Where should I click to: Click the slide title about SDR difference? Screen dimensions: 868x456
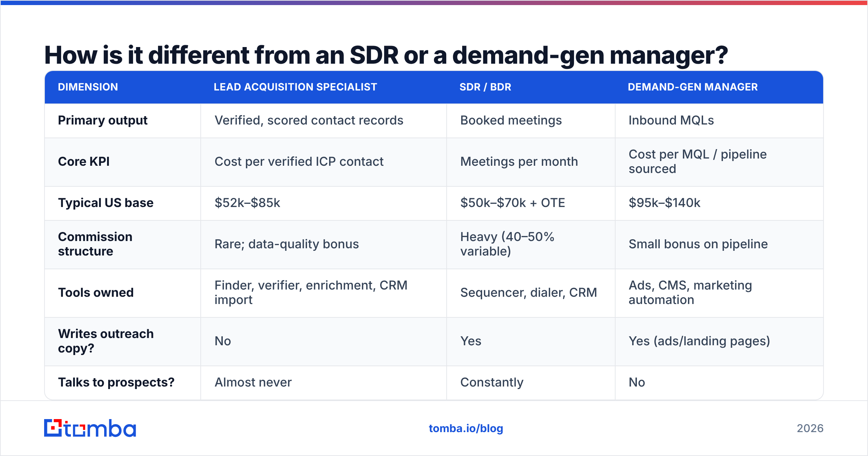pyautogui.click(x=386, y=55)
